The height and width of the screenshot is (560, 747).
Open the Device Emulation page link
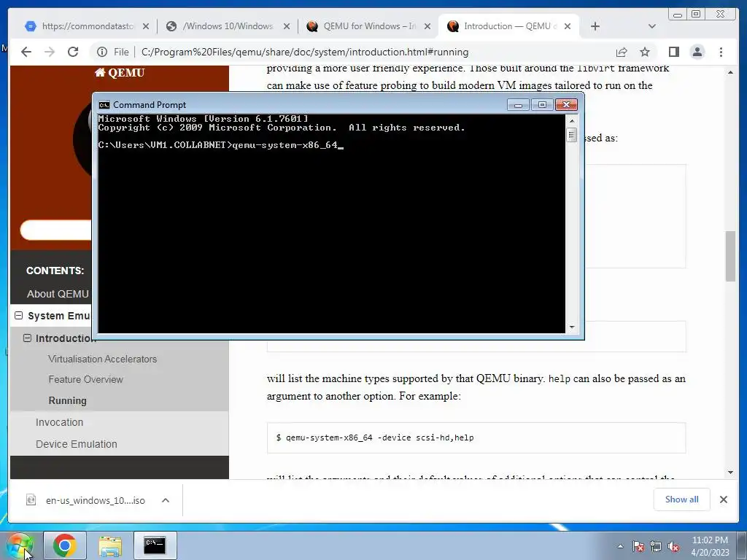76,444
